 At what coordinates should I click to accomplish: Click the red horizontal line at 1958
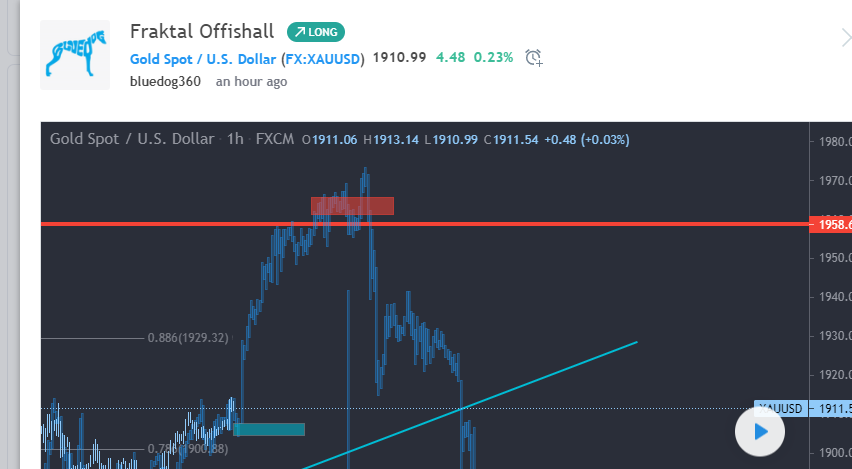pyautogui.click(x=425, y=224)
